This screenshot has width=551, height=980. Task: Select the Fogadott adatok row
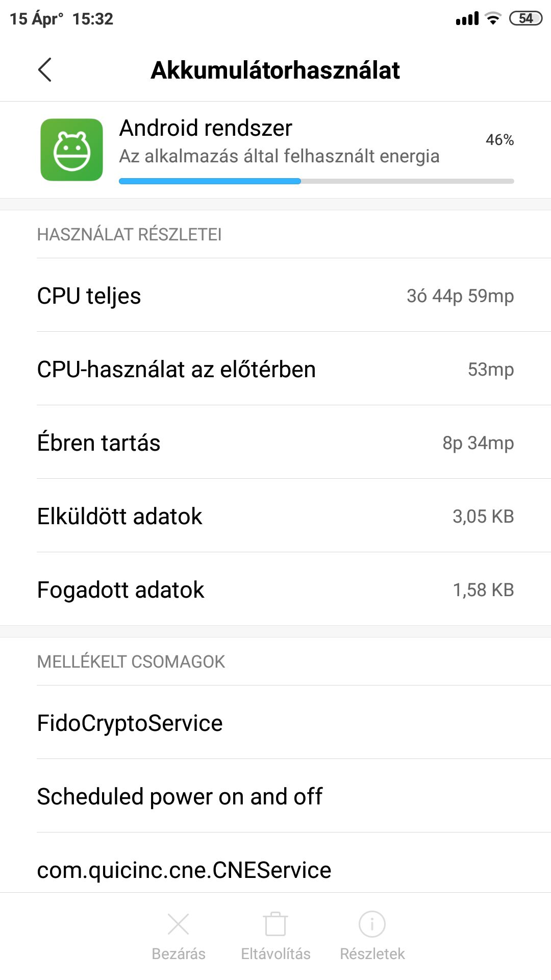[275, 590]
